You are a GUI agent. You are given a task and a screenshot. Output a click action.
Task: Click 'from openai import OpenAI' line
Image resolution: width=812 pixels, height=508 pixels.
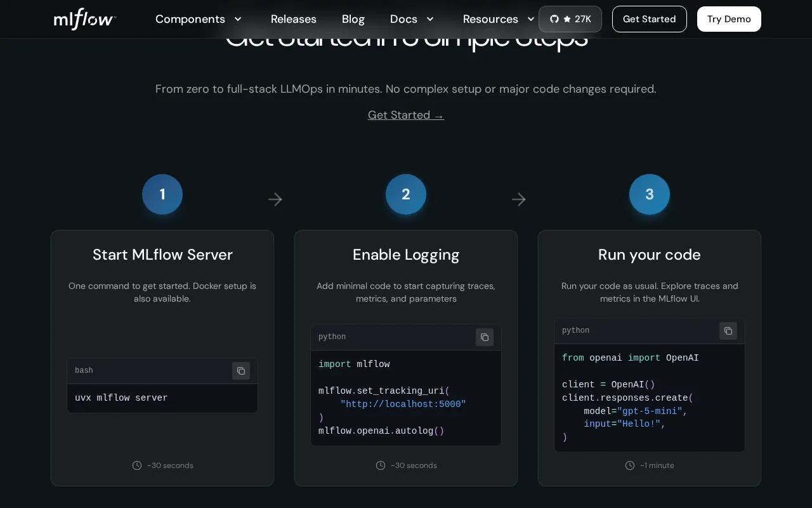(x=631, y=358)
